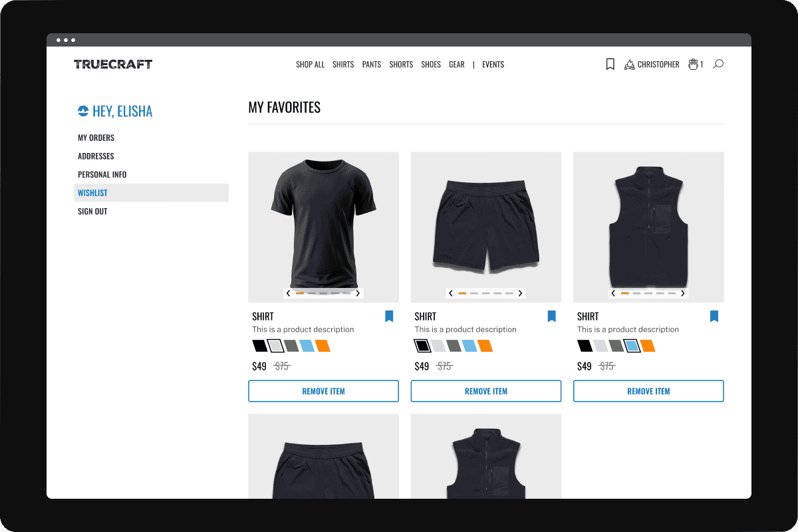Choose the orange color swatch on t-shirt card
Viewport: 798px width, 532px height.
click(x=323, y=346)
